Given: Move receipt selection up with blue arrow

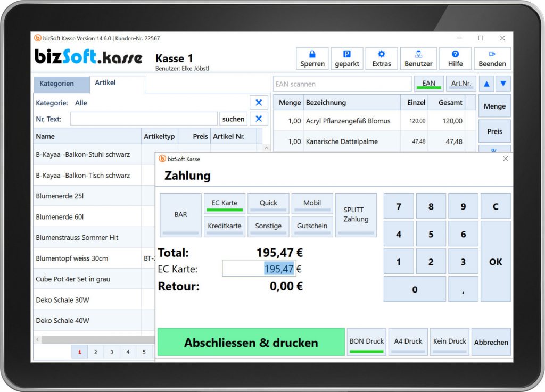Looking at the screenshot, I should point(486,84).
